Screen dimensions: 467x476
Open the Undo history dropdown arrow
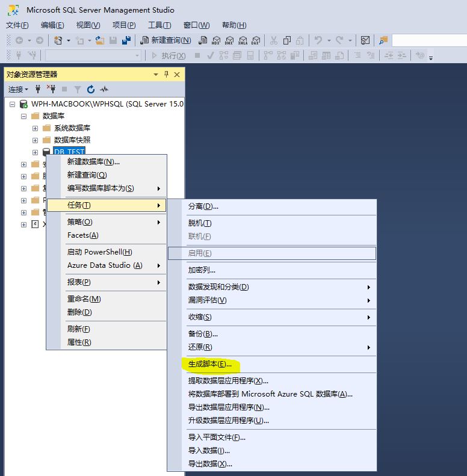click(x=329, y=40)
